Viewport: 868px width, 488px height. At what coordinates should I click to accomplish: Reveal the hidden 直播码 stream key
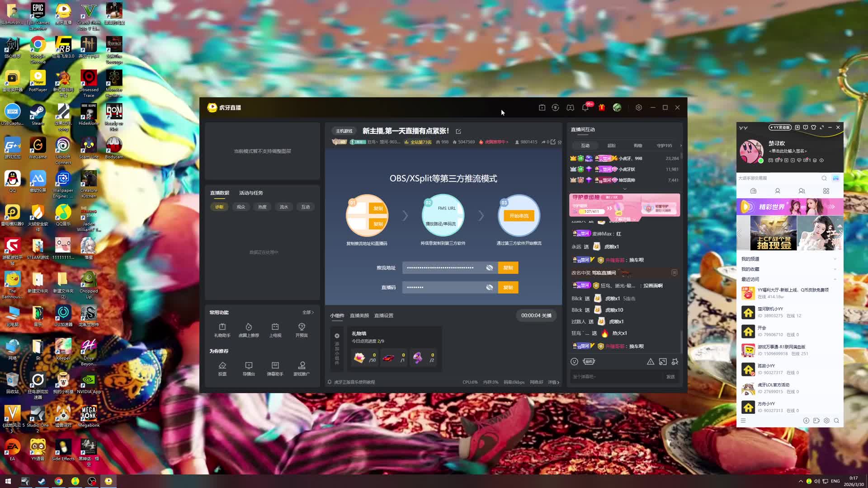[489, 287]
